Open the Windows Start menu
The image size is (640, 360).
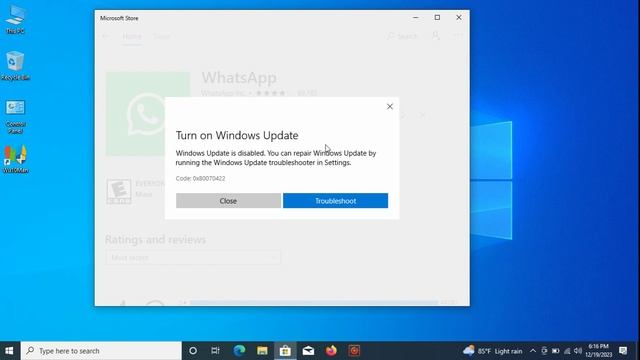pos(9,351)
